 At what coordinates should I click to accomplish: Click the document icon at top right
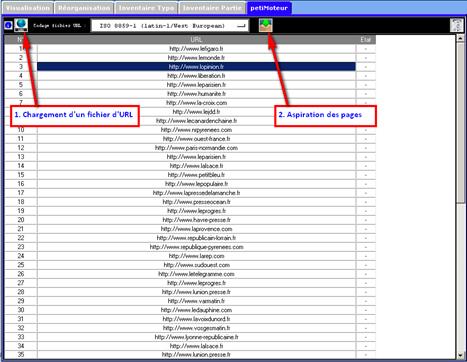pyautogui.click(x=456, y=25)
